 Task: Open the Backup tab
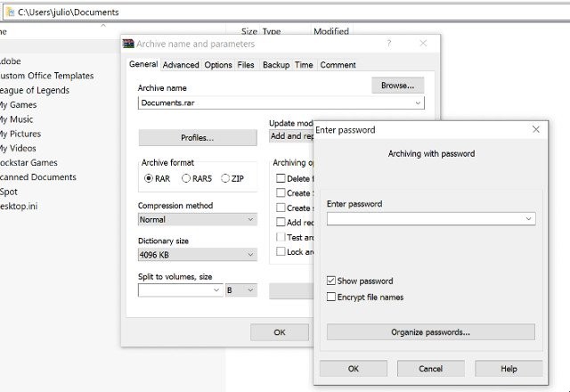pos(275,65)
